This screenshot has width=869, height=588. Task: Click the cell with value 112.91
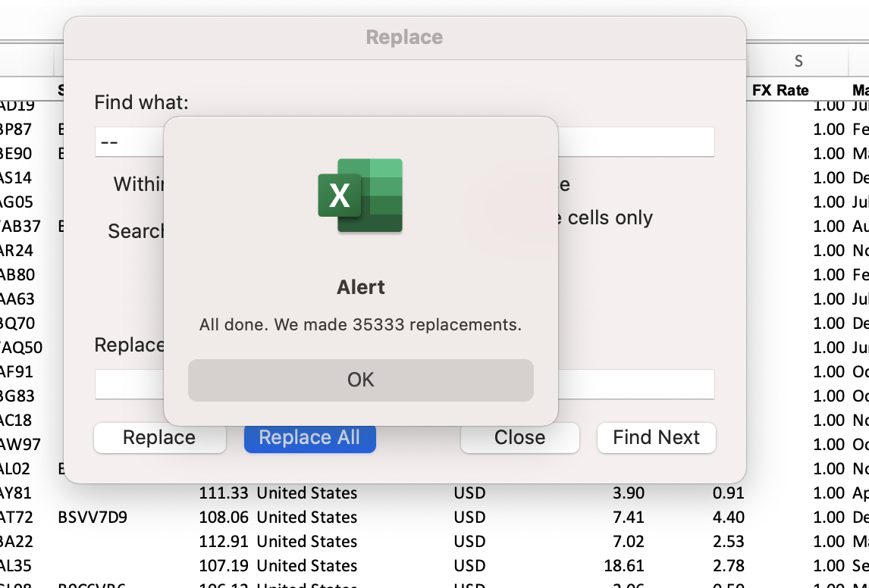(x=224, y=542)
